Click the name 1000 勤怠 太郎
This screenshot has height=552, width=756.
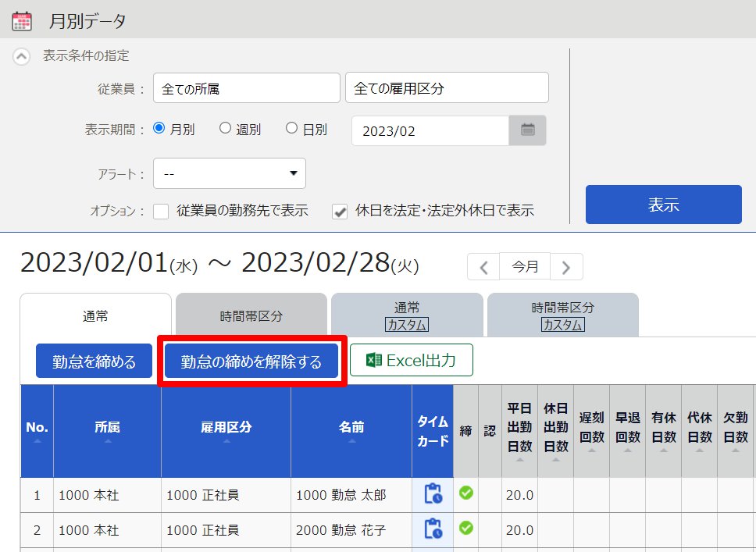tap(341, 495)
